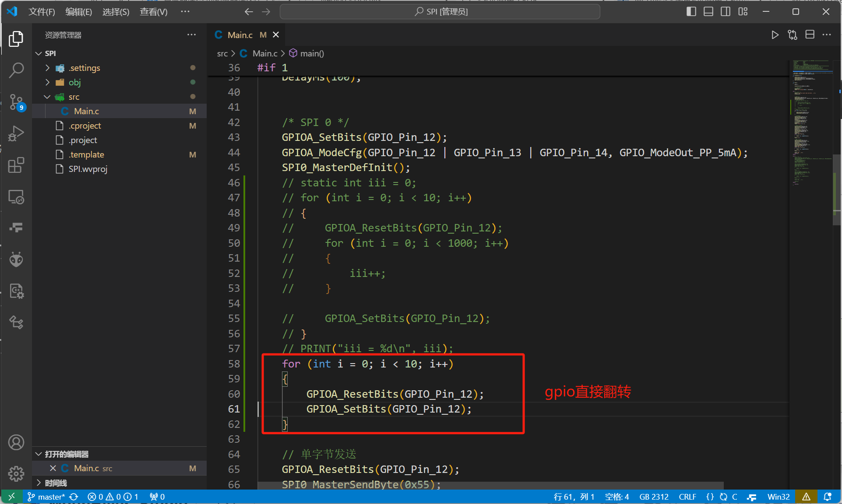Toggle the secondary side bar layout icon

pyautogui.click(x=726, y=12)
